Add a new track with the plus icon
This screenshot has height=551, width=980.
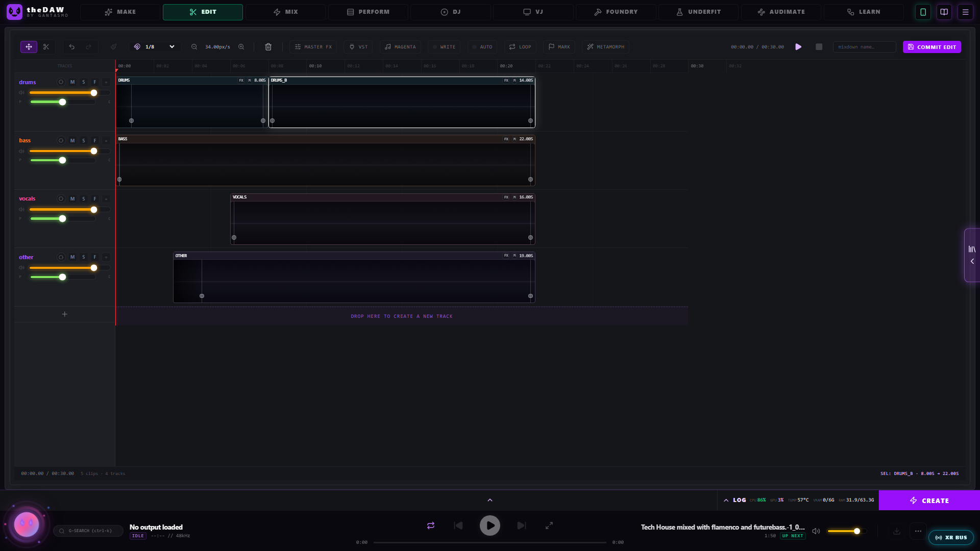65,314
